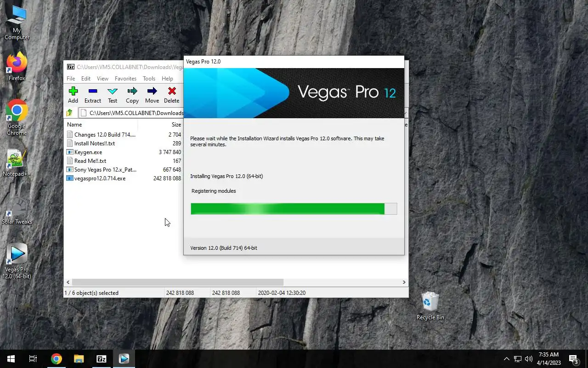Select vegaspro12.0.714.exe file

pos(96,178)
